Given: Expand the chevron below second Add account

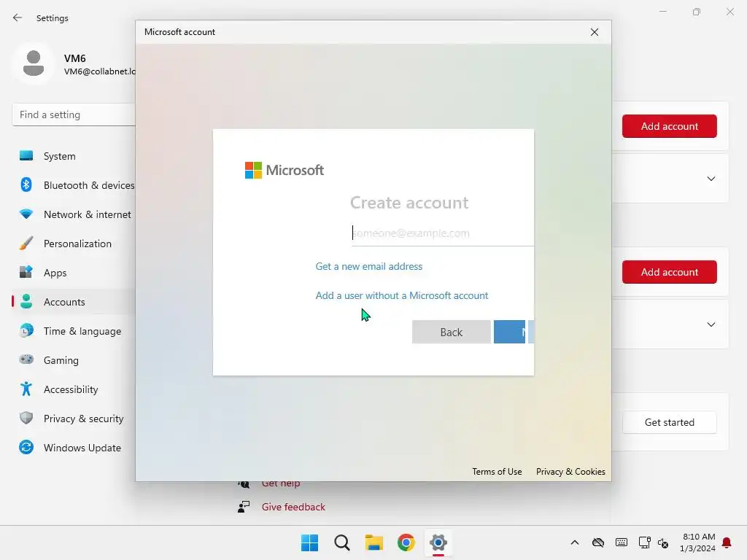Looking at the screenshot, I should 711,324.
